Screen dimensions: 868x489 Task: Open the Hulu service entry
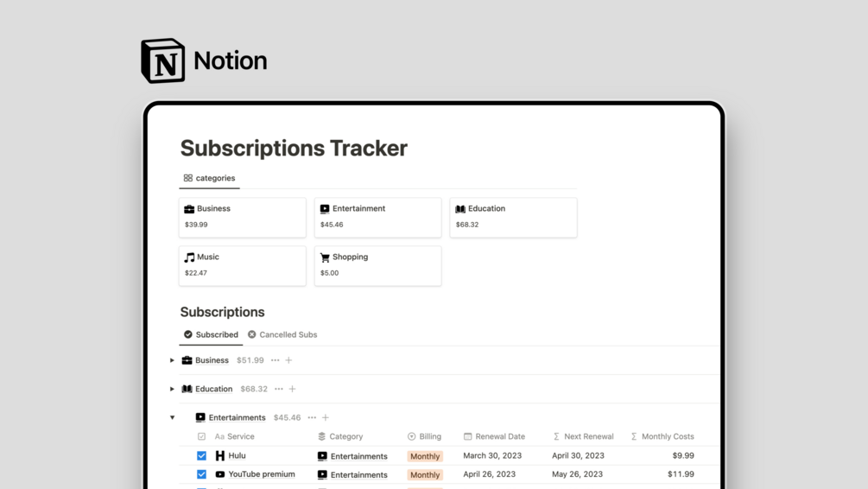(237, 455)
